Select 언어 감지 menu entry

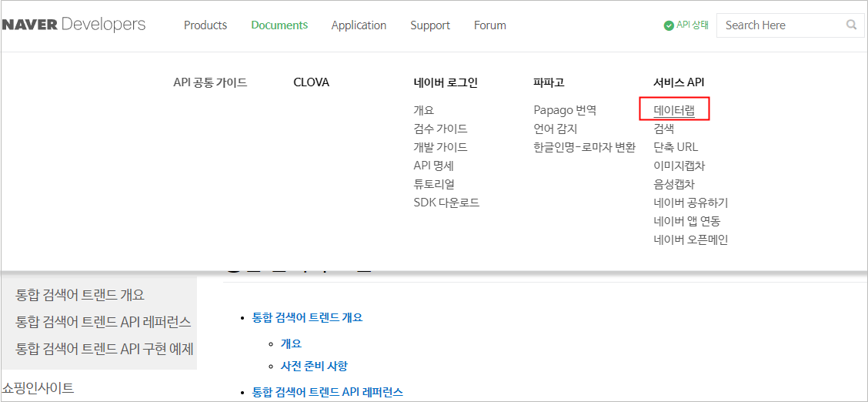click(x=556, y=129)
